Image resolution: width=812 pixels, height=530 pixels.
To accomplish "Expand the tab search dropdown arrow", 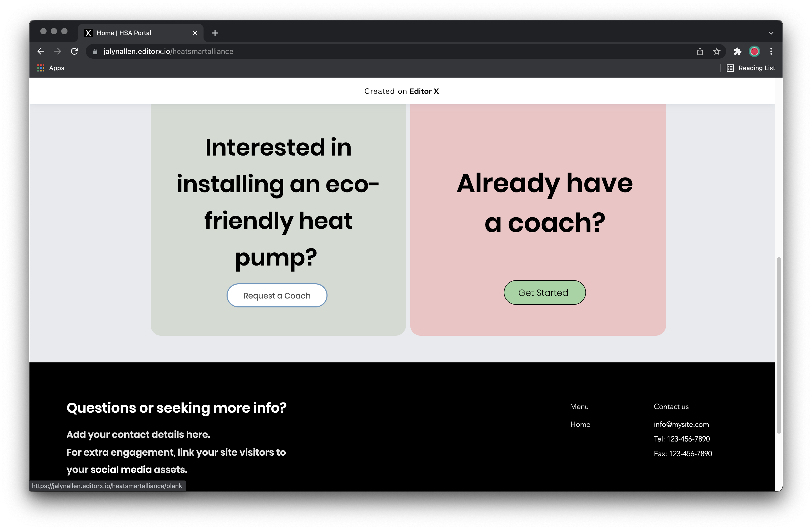I will click(x=771, y=33).
